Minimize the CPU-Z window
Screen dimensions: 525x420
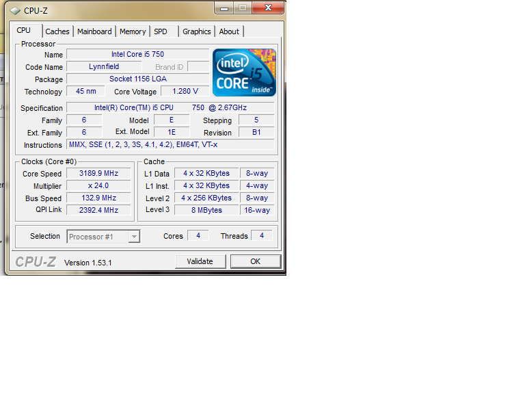[x=224, y=8]
